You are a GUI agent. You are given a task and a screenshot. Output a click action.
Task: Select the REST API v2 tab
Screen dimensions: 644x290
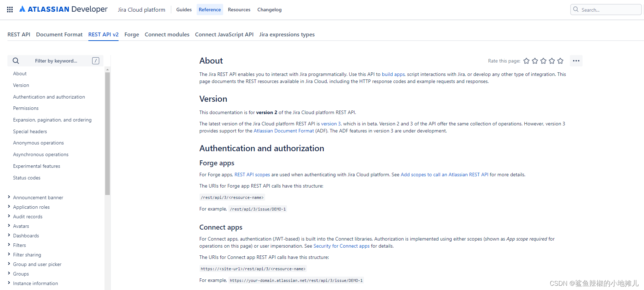(x=103, y=34)
